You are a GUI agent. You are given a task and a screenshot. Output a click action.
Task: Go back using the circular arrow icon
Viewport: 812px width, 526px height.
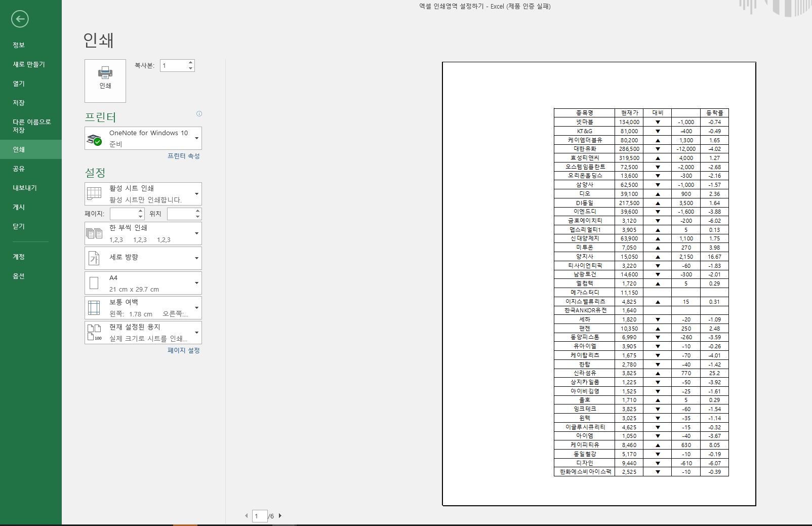click(20, 19)
